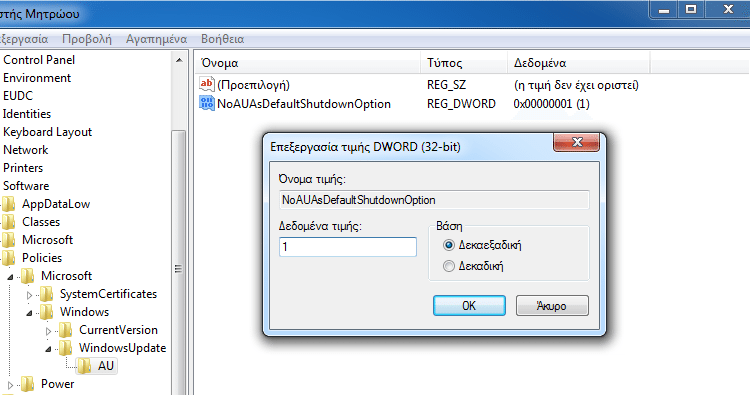Click the 0x00000001 (1) data cell

(x=551, y=104)
